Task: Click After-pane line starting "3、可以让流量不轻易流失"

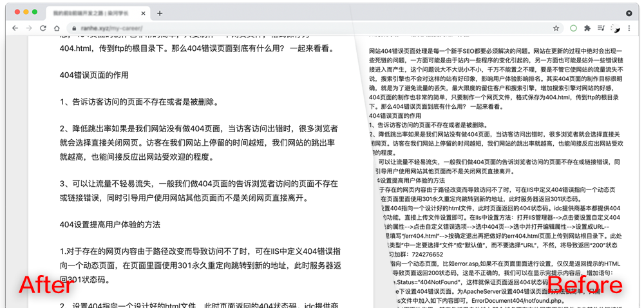Action: click(x=199, y=184)
